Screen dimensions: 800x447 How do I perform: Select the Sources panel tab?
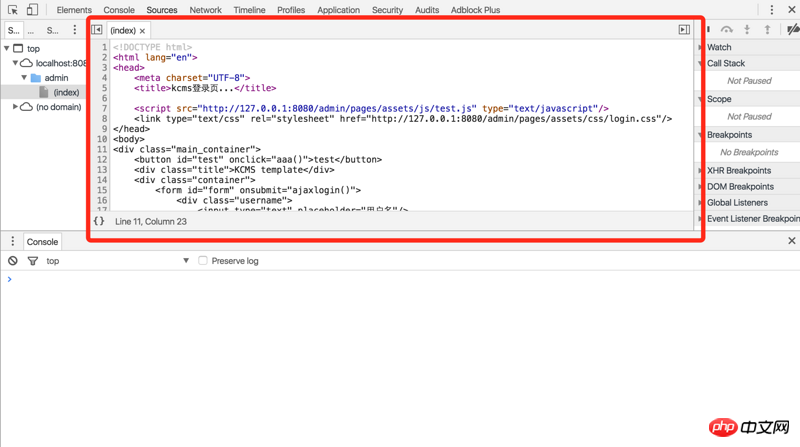pos(162,10)
